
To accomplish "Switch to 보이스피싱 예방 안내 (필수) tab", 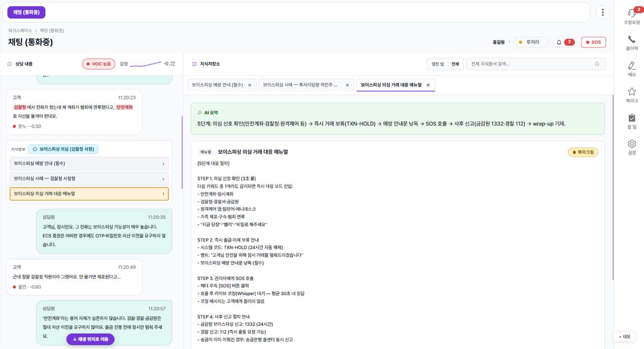I will (x=217, y=85).
